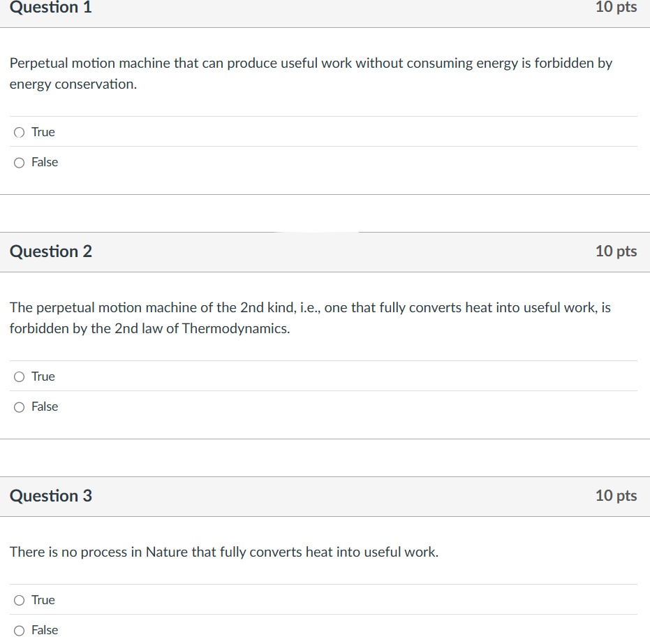Click Question 2 statement about 2nd law
The width and height of the screenshot is (650, 644).
click(310, 318)
